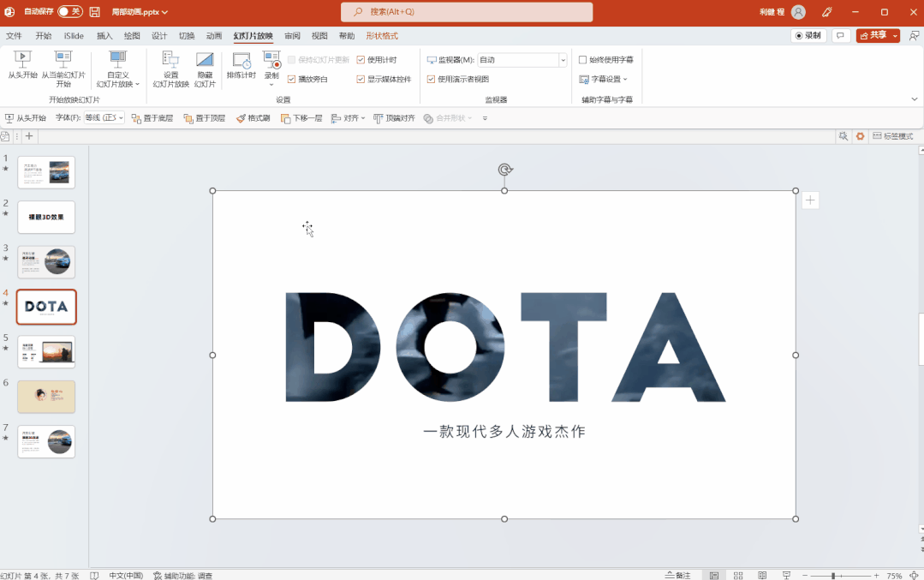The height and width of the screenshot is (580, 924).
Task: Switch to the 动画 tab
Action: [x=214, y=36]
